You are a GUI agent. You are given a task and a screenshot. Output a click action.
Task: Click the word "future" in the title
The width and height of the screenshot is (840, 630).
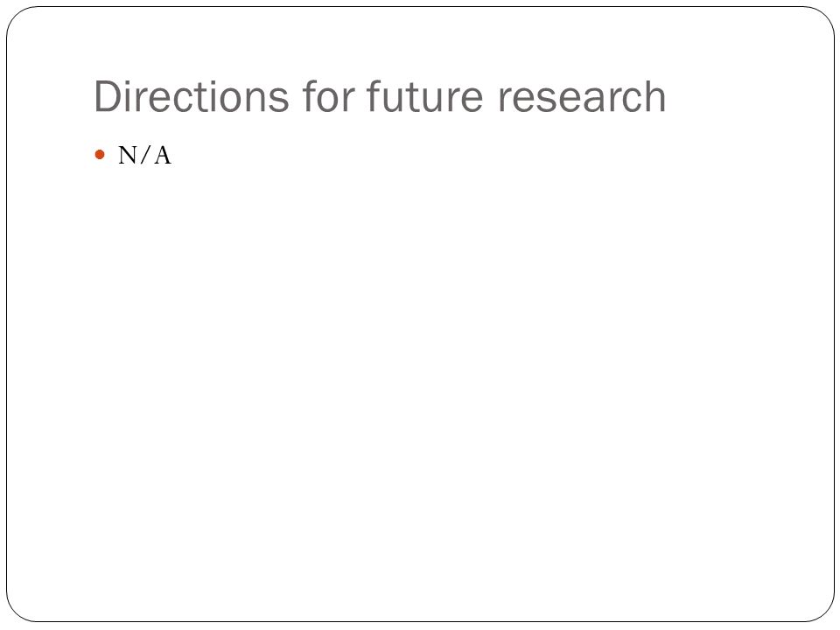point(424,97)
